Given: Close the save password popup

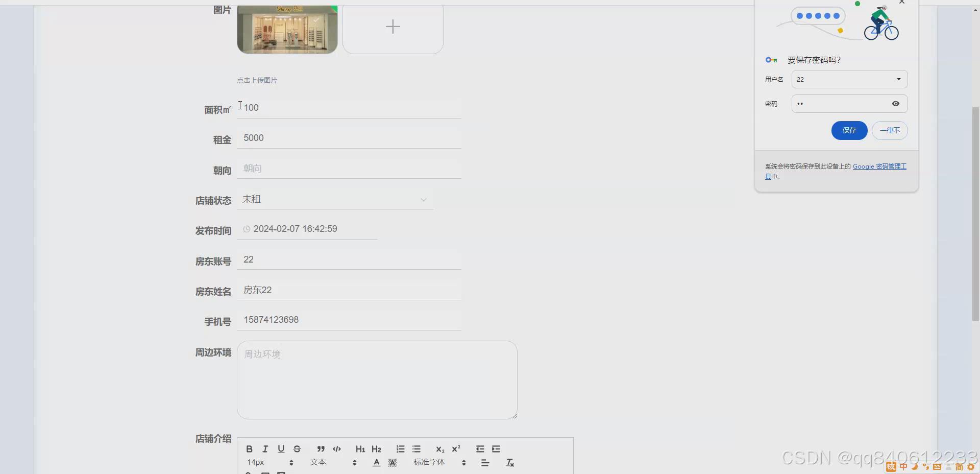Looking at the screenshot, I should click(902, 2).
